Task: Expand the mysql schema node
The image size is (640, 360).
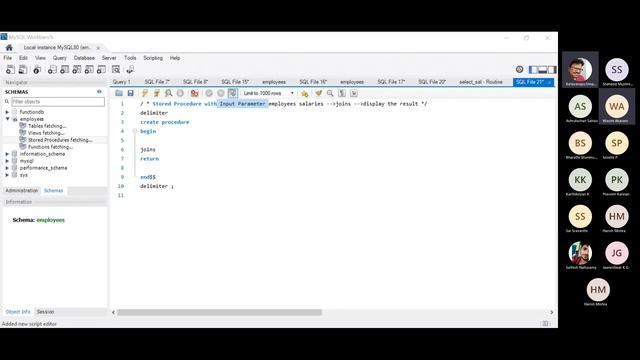Action: (x=7, y=161)
